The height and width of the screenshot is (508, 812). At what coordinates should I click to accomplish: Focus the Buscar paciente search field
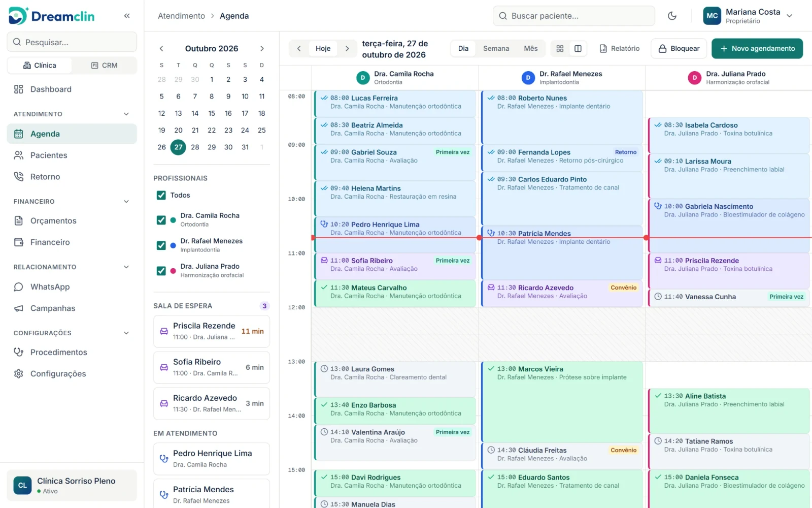coord(574,16)
